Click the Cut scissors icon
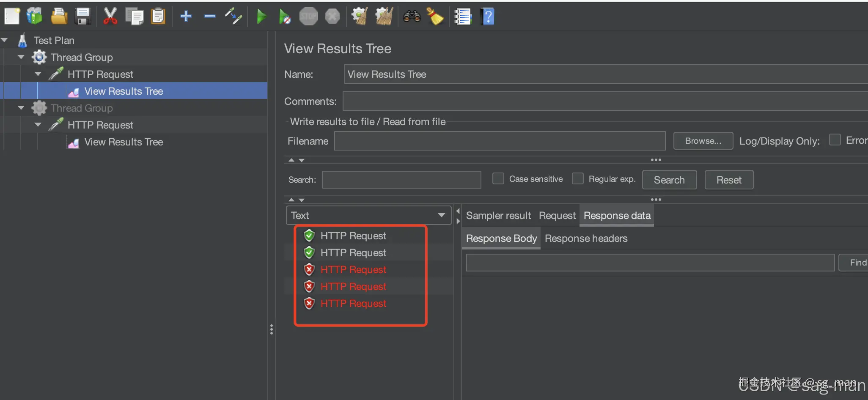The image size is (868, 400). click(110, 16)
